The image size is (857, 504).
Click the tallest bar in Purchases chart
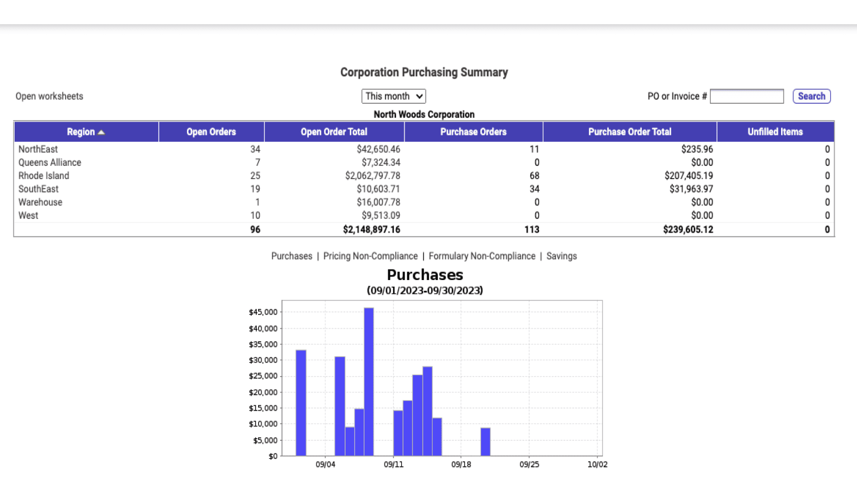click(368, 381)
